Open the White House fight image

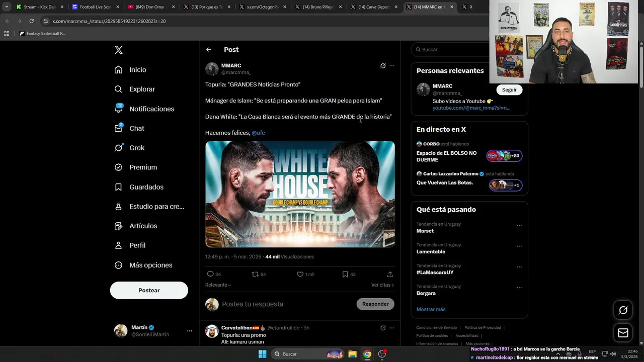[x=300, y=194]
